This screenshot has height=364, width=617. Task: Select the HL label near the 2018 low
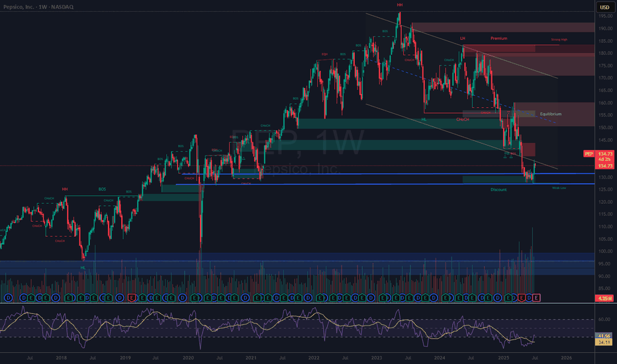(83, 267)
